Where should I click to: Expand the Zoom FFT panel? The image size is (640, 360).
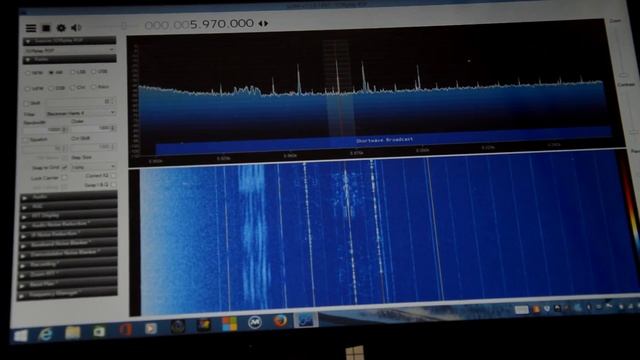68,273
